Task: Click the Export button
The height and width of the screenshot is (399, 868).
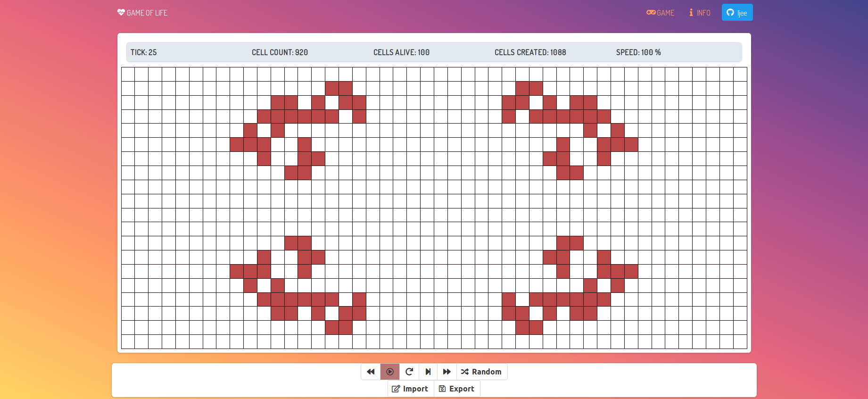Action: pyautogui.click(x=457, y=389)
